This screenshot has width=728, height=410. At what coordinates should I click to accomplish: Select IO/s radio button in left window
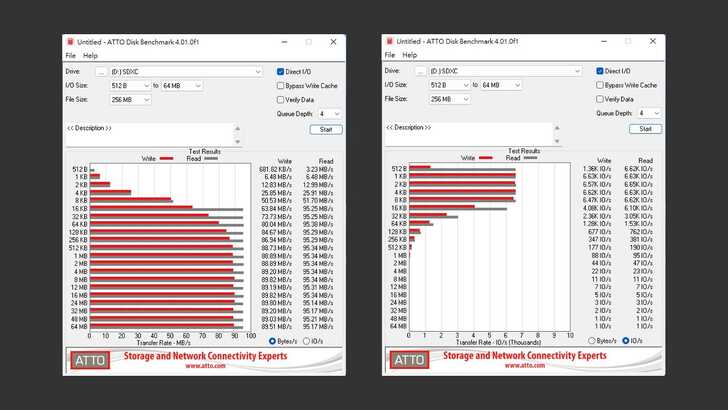click(306, 341)
